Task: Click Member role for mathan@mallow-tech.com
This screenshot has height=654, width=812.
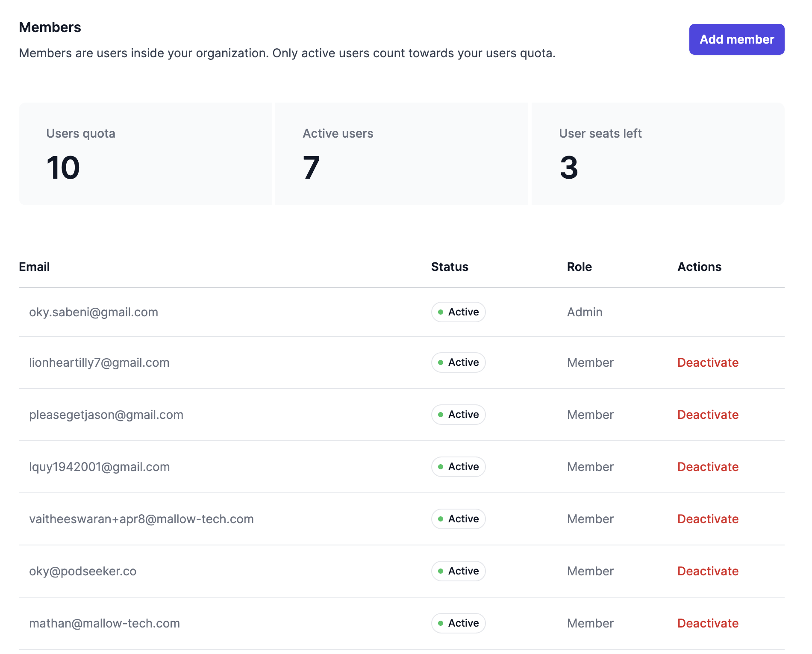Action: pyautogui.click(x=590, y=623)
